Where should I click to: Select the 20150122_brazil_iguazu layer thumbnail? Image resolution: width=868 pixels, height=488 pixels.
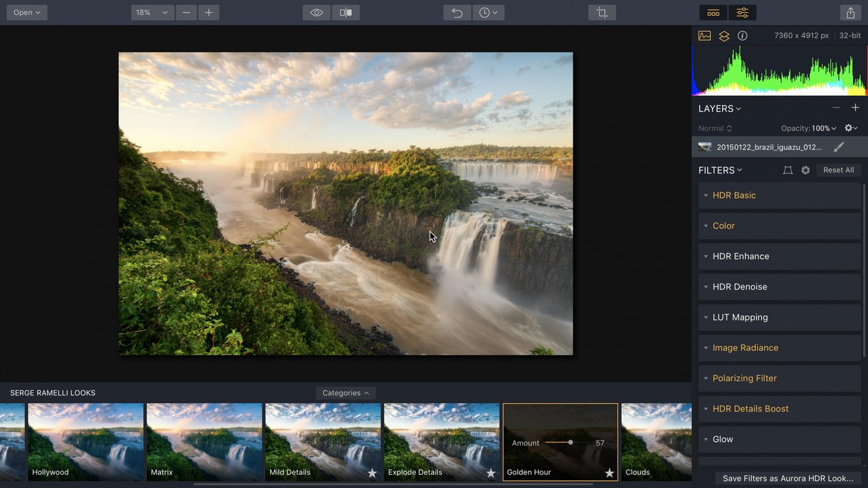pyautogui.click(x=705, y=147)
